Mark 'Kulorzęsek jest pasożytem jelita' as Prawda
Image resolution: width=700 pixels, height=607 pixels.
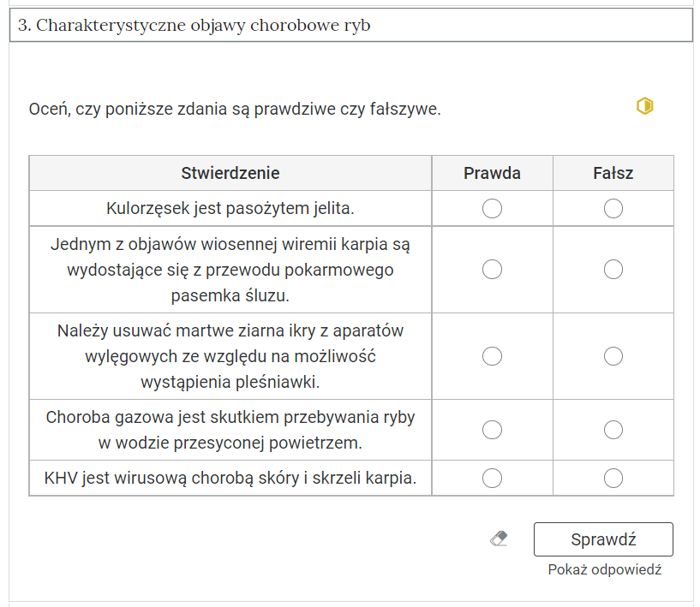(492, 207)
